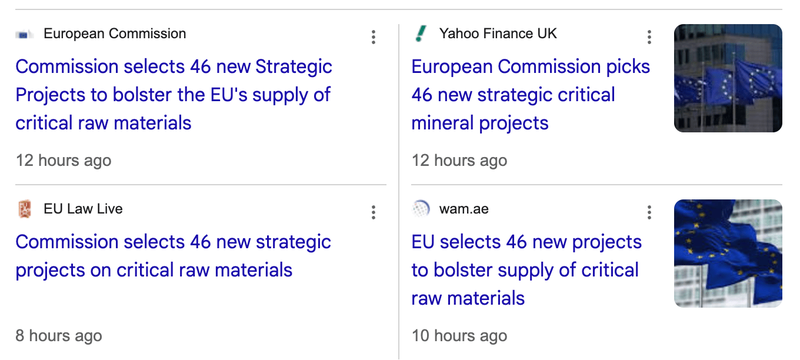
Task: Click the European Commission favicon icon
Action: click(x=24, y=35)
